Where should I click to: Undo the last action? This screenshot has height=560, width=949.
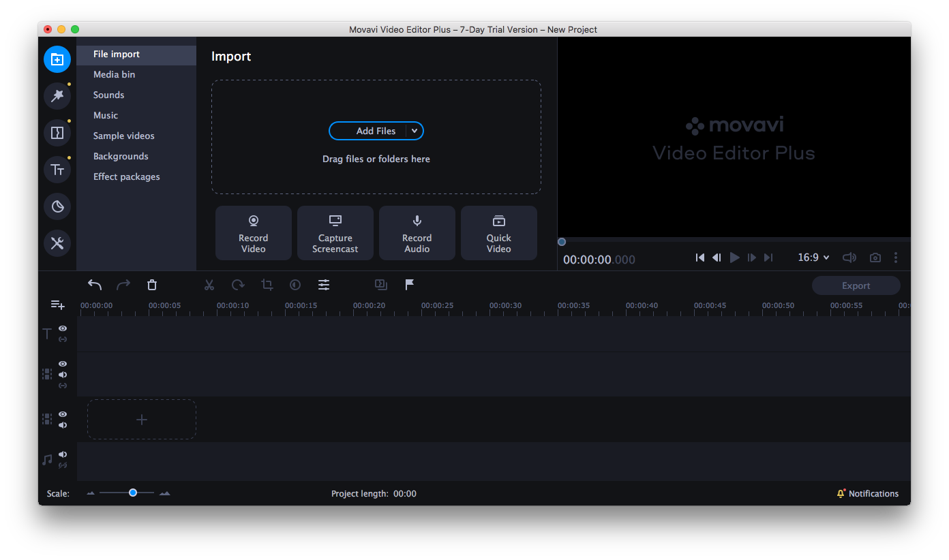pos(95,285)
